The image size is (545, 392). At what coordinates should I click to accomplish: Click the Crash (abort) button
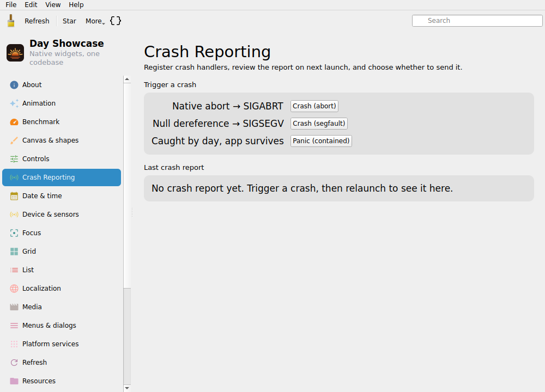click(314, 106)
